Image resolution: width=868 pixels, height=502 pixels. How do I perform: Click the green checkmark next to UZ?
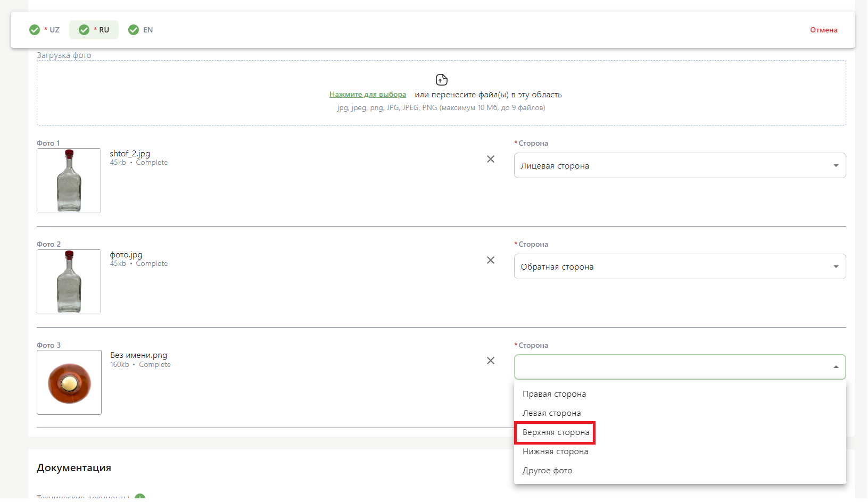(x=35, y=30)
